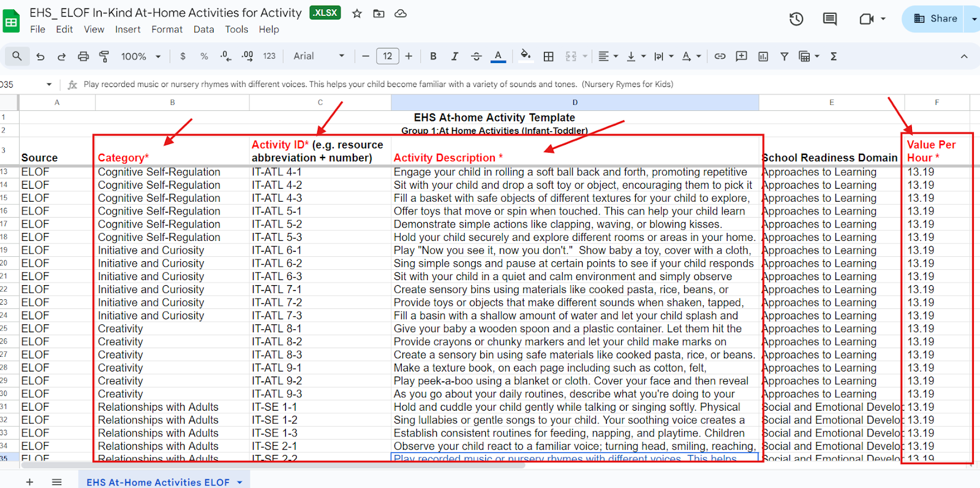Click the insert chart icon
Viewport: 980px width, 488px height.
pyautogui.click(x=763, y=56)
